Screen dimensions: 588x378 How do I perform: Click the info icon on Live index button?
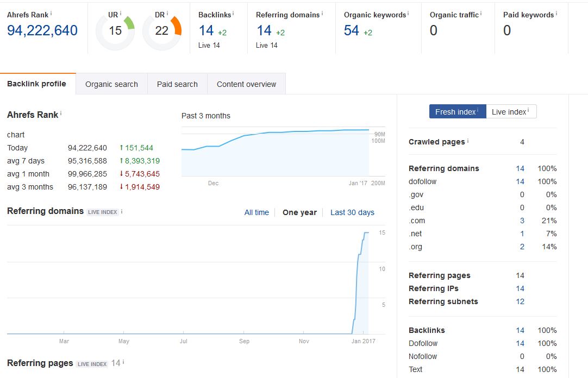(528, 110)
